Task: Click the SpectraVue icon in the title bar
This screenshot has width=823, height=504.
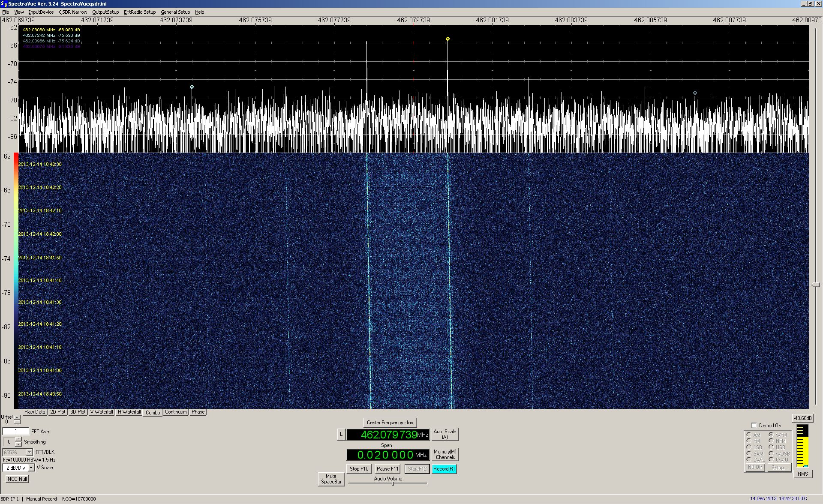Action: point(4,4)
